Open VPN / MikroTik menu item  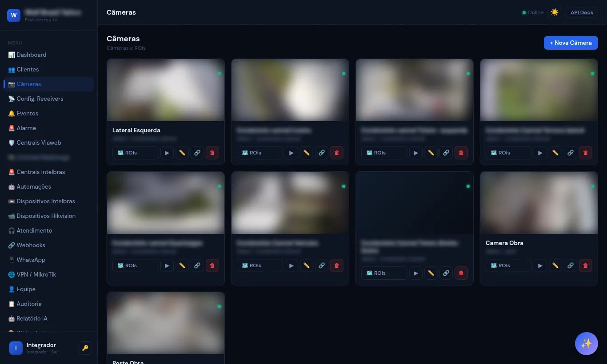(48, 274)
